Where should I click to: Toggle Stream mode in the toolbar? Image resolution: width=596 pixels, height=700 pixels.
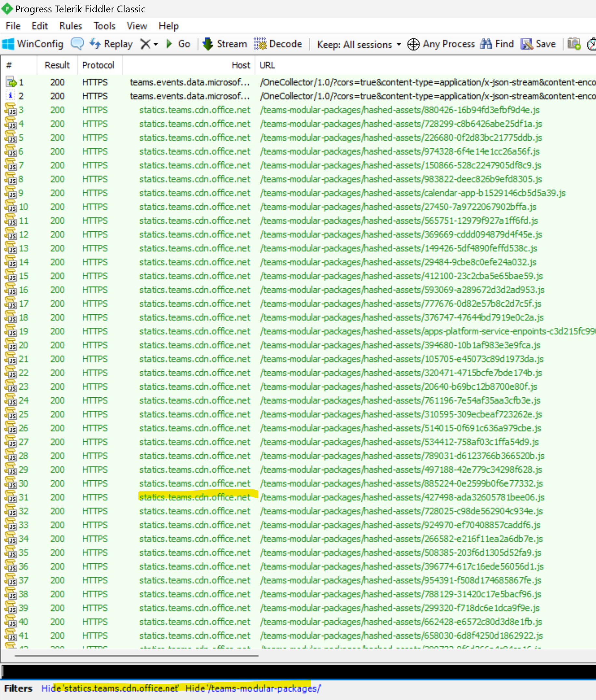(x=224, y=44)
